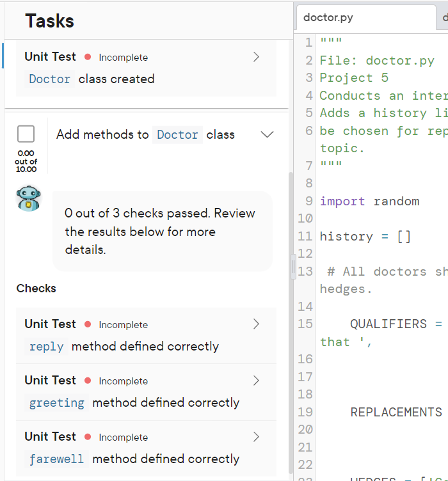Click the '0.00 out of 10.00' score label
This screenshot has width=448, height=481.
click(x=26, y=161)
